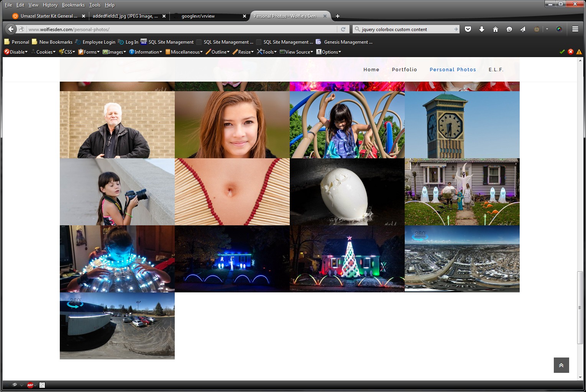Screen dimensions: 586x392
Task: Open the Adblock Plus dropdown arrow
Action: coord(35,385)
